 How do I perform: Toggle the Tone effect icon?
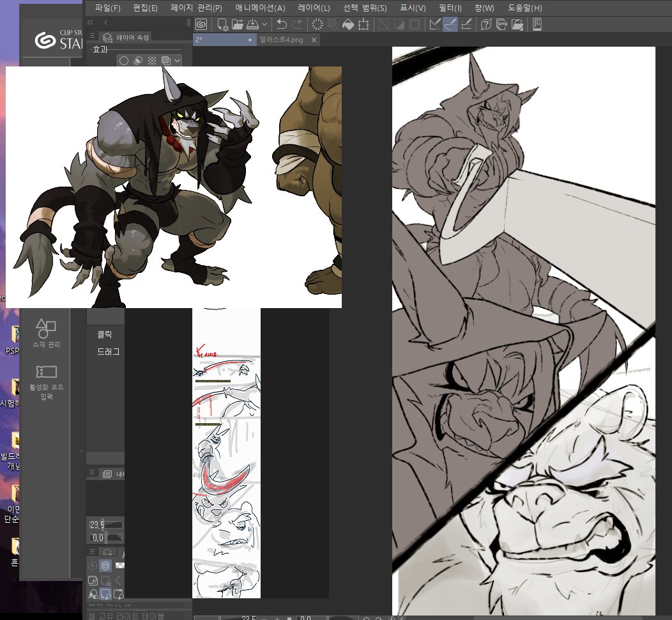pyautogui.click(x=138, y=61)
